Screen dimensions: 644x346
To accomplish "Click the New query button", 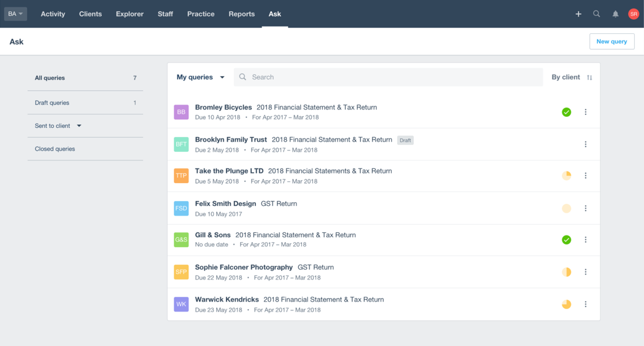I will click(612, 42).
